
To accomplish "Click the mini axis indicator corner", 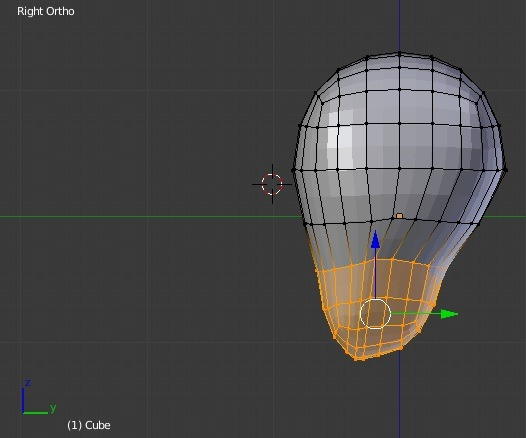I will 23,413.
